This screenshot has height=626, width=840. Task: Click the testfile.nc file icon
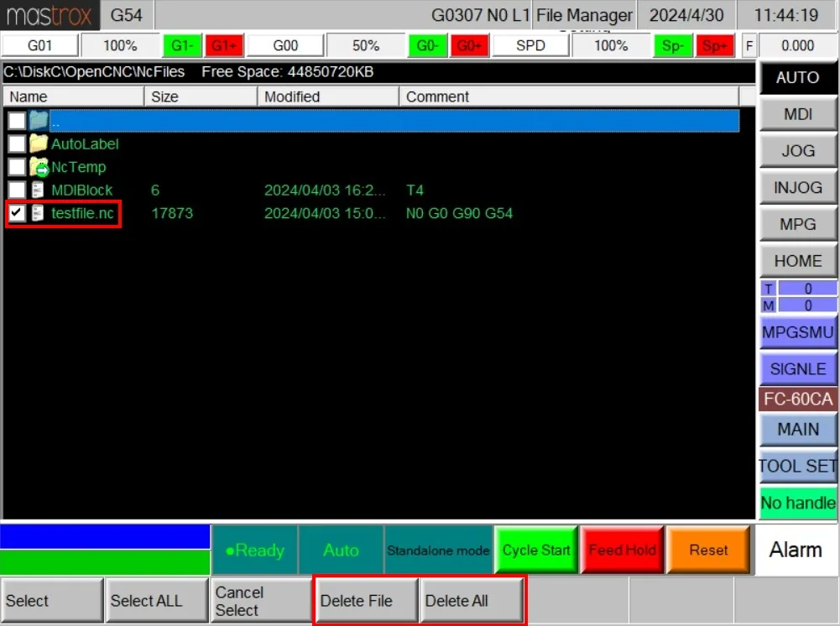(38, 213)
